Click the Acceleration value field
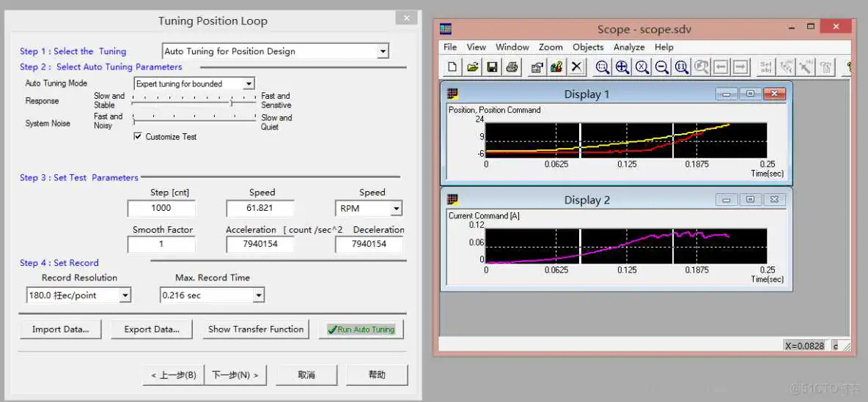This screenshot has height=402, width=868. pos(260,244)
